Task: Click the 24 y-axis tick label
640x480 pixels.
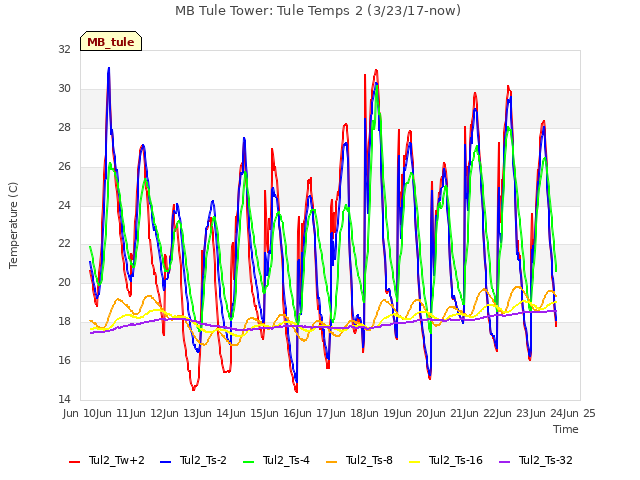Action: point(64,205)
